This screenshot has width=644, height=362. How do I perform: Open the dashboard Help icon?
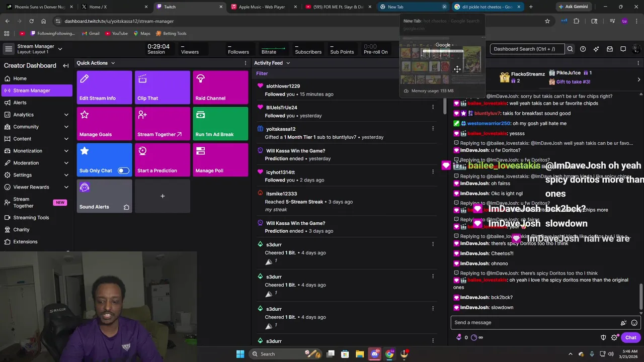[583, 49]
